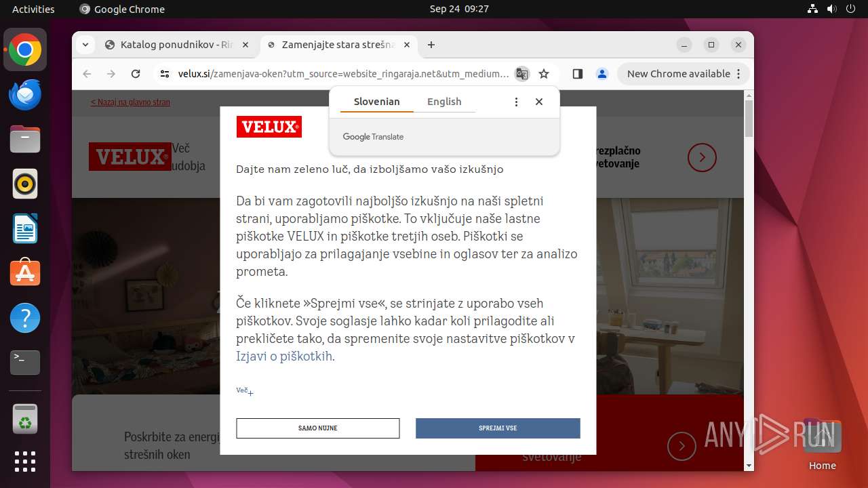
Task: Open the power menu icon in top bar
Action: coord(850,9)
